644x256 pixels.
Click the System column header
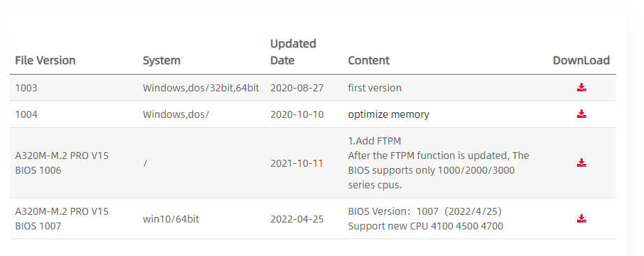[x=162, y=61]
